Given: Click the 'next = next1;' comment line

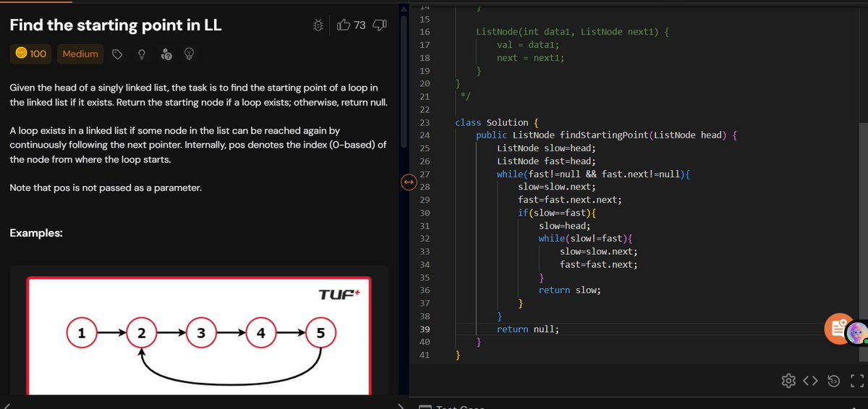Looking at the screenshot, I should (530, 58).
